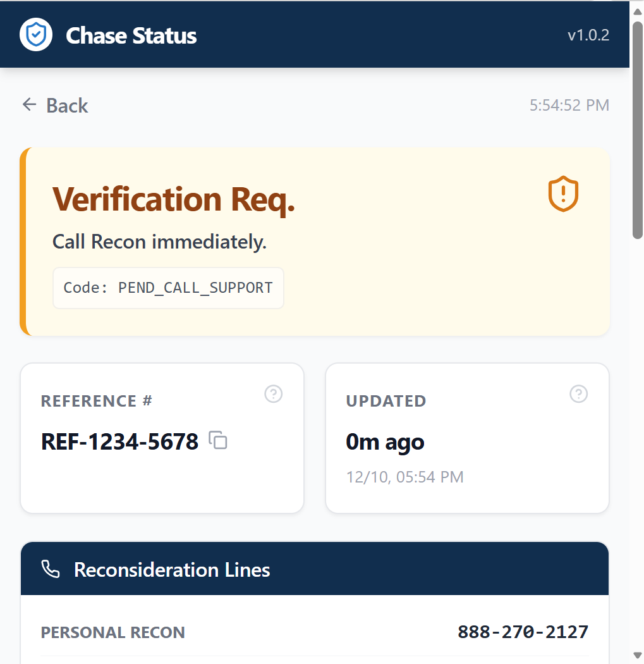
Task: Click the Chase Status shield logo
Action: [36, 35]
